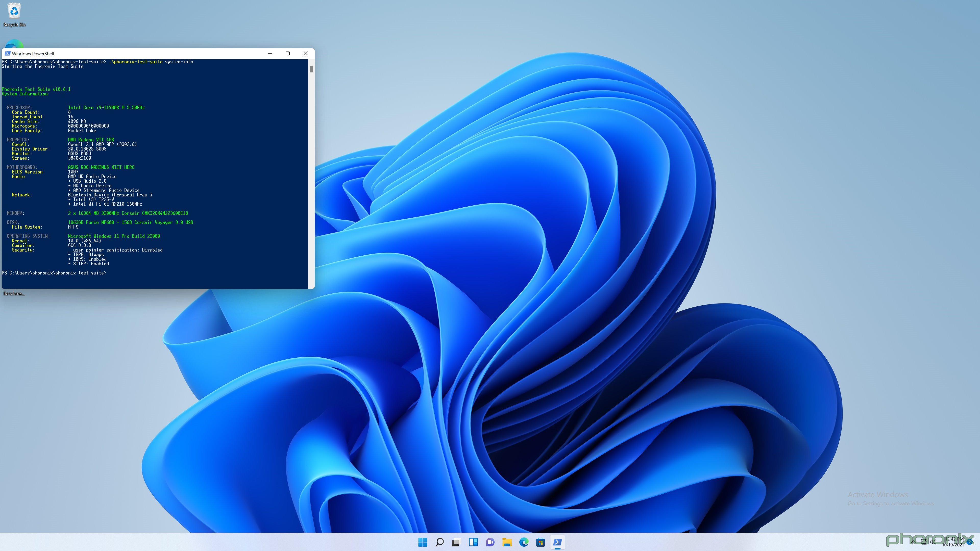
Task: Click the 'Thread Count:' label
Action: (28, 117)
